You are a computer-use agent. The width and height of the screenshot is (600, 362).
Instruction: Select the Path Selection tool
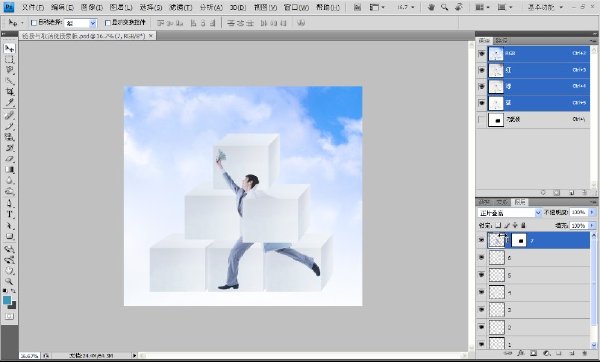[x=10, y=226]
